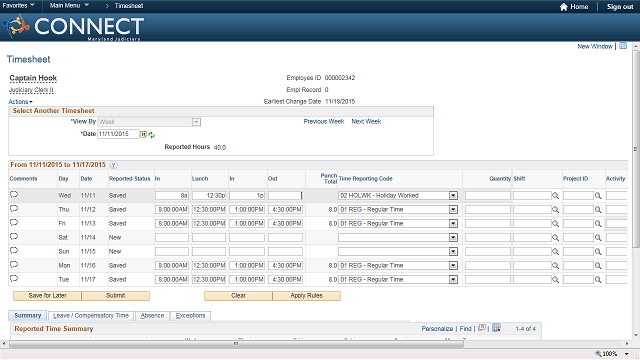Image resolution: width=640 pixels, height=360 pixels.
Task: Click the Out time field for Wednesday
Action: coord(285,196)
